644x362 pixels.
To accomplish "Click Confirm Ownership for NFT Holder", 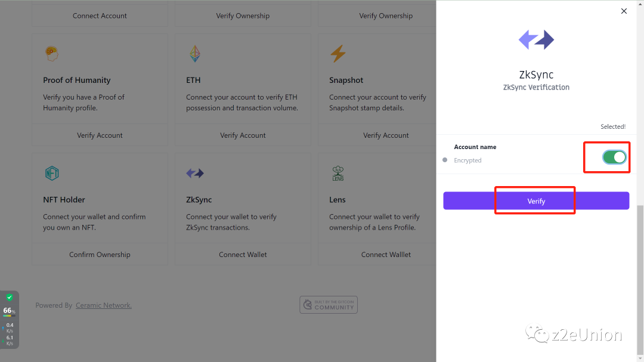I will point(100,255).
